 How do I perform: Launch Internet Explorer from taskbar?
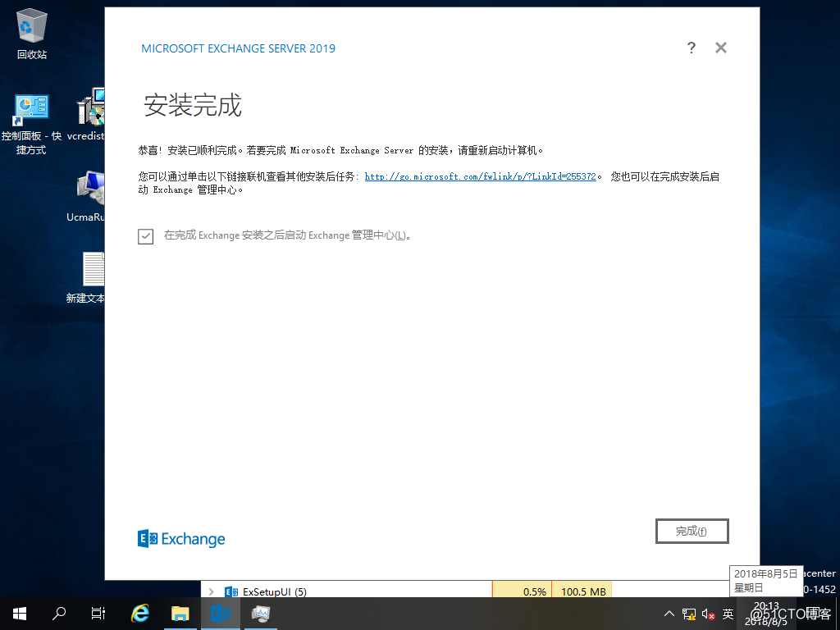(x=140, y=614)
